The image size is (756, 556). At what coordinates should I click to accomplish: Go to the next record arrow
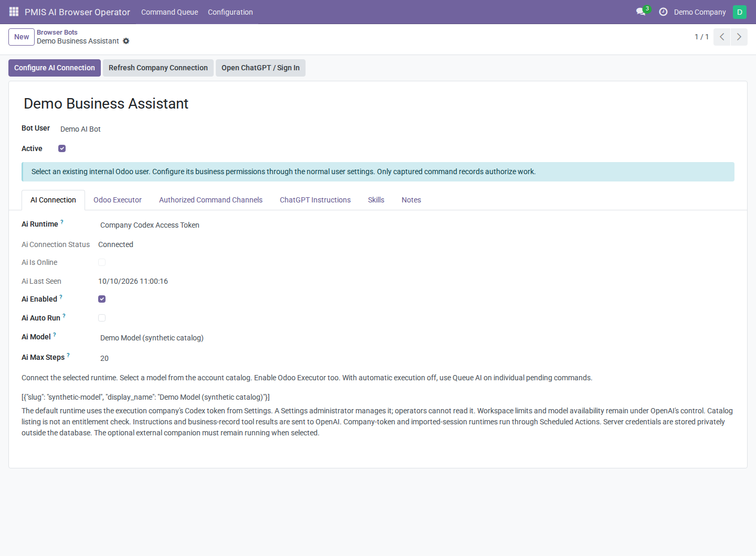[x=739, y=37]
